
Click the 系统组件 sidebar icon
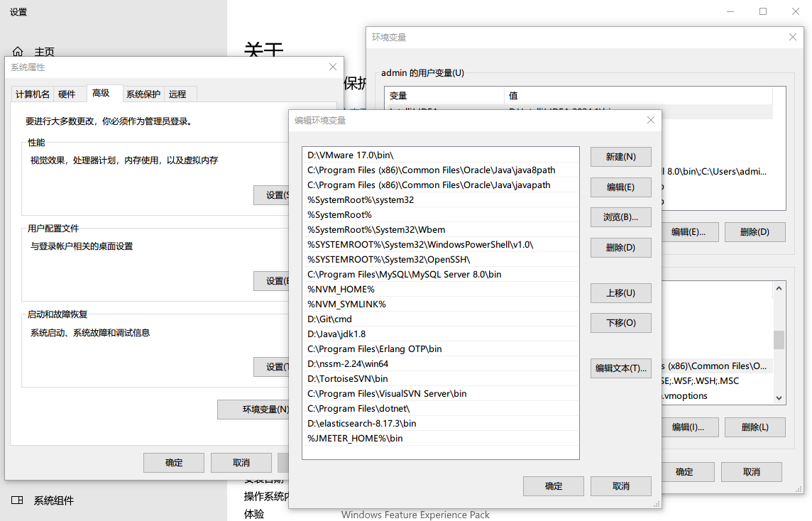(17, 500)
